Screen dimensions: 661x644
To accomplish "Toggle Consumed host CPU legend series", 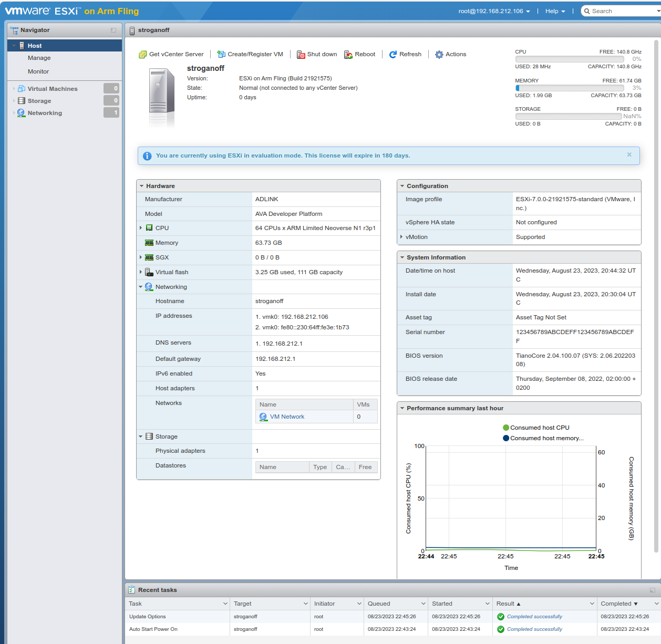I will (536, 428).
